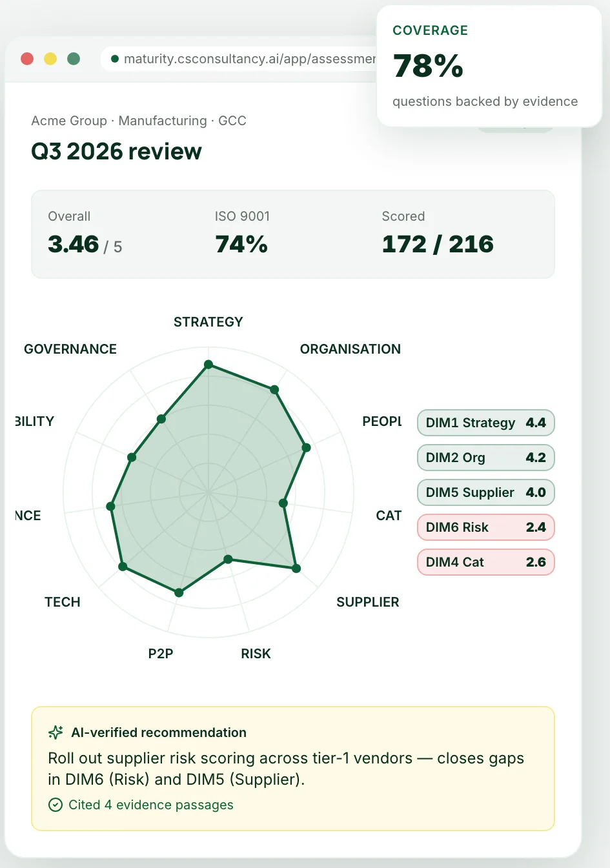
Task: Click the GOVERNANCE axis label
Action: (70, 349)
